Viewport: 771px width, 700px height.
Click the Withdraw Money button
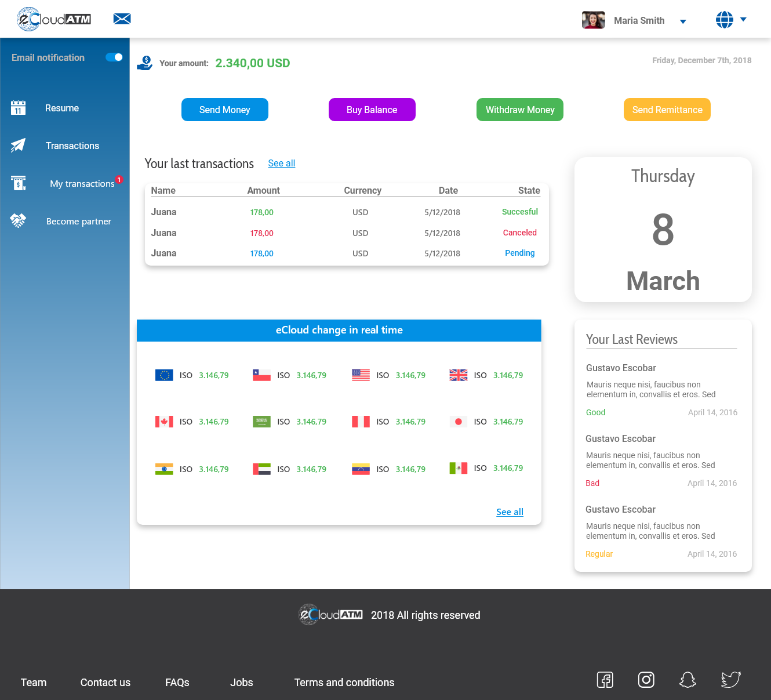pos(520,110)
